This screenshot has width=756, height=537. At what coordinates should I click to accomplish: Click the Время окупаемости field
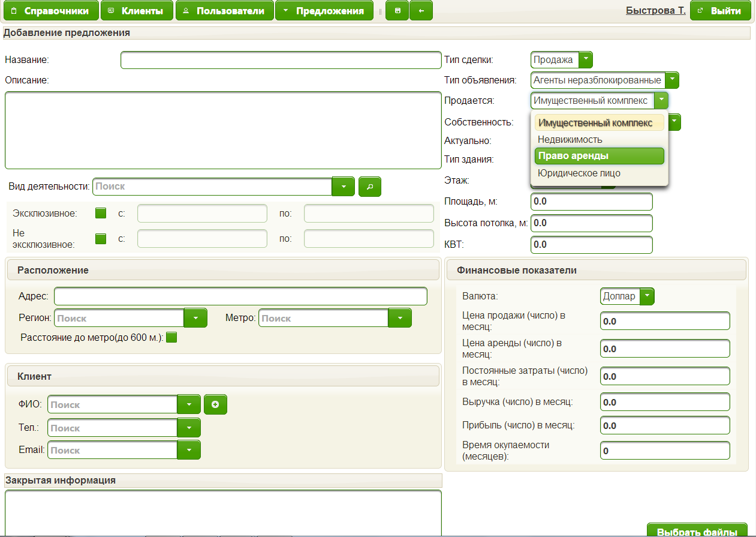(665, 451)
